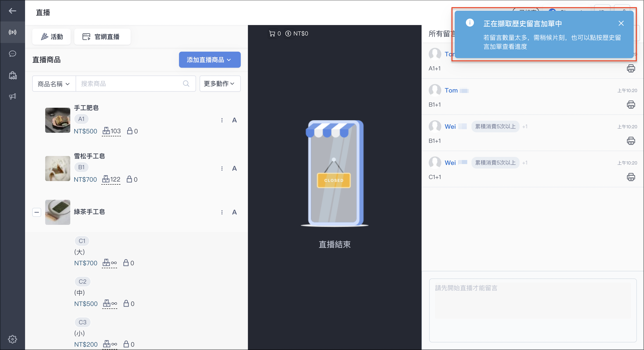The width and height of the screenshot is (644, 350).
Task: Click 累積消費5次以上 tag on Wei's B1+1 comment
Action: point(495,127)
